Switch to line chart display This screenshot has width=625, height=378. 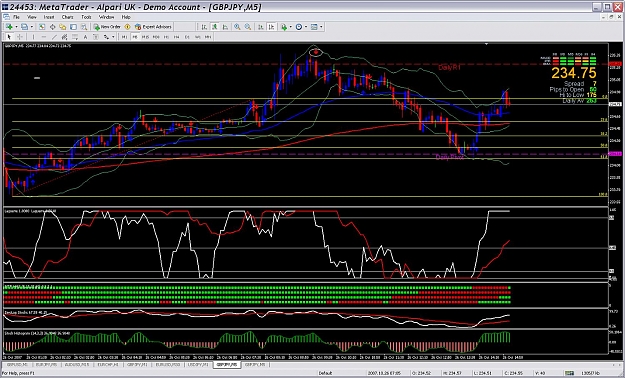(x=225, y=27)
